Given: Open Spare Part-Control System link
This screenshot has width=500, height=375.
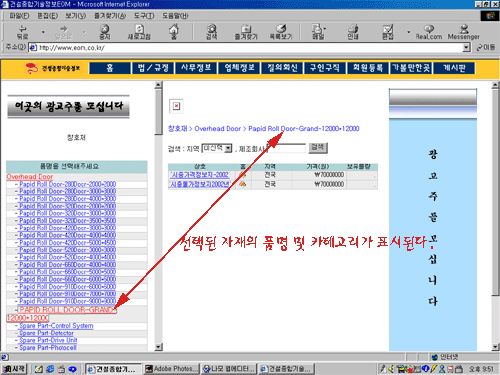Looking at the screenshot, I should (56, 326).
